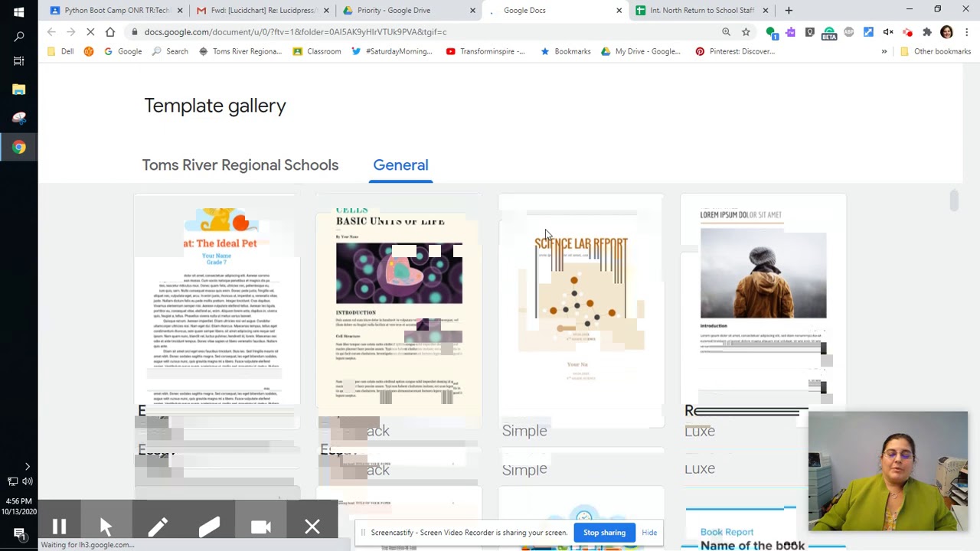The image size is (980, 551).
Task: Open the Chrome extensions puzzle menu
Action: pos(927,32)
